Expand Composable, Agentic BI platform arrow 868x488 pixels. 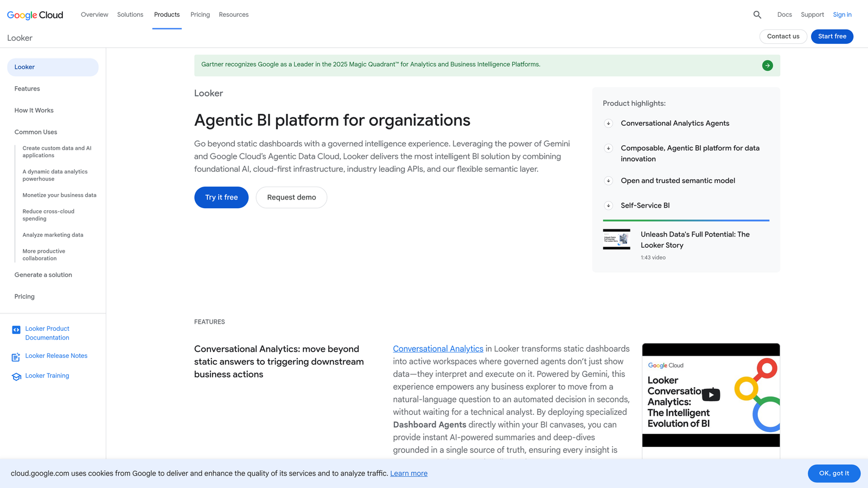(x=609, y=148)
